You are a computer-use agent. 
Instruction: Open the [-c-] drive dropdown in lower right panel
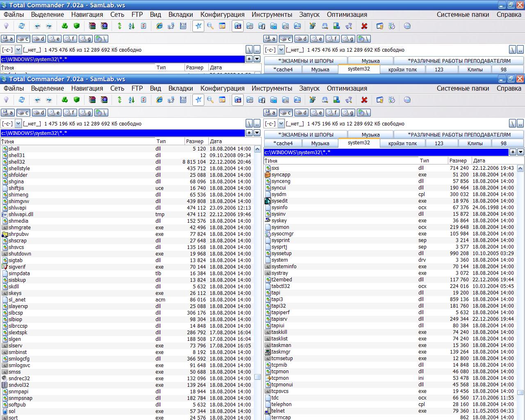point(281,123)
